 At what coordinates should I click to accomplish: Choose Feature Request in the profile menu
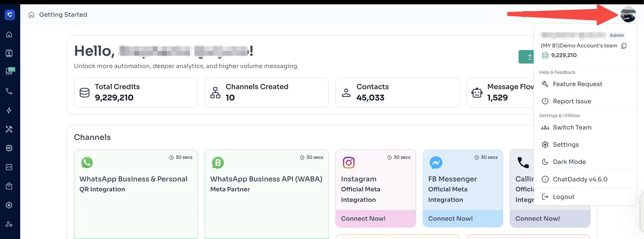[x=577, y=84]
